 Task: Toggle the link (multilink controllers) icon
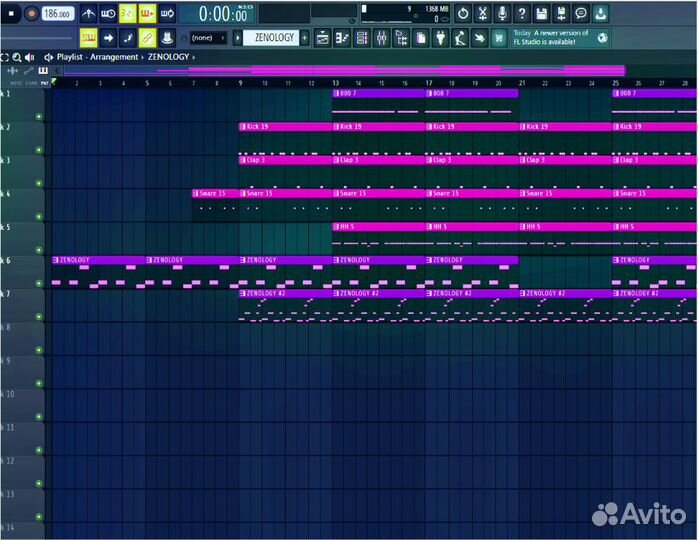point(147,38)
